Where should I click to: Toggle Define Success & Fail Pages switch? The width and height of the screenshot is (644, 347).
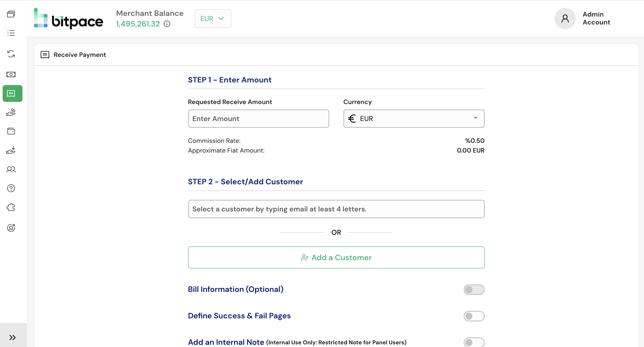(x=474, y=316)
